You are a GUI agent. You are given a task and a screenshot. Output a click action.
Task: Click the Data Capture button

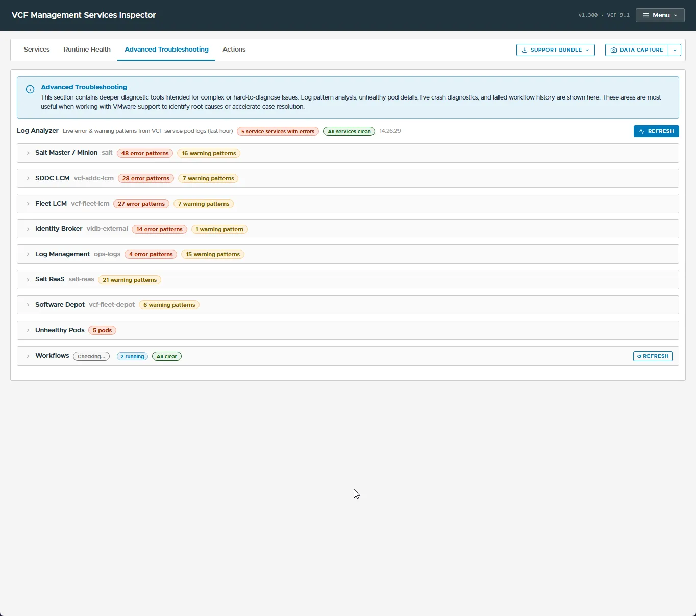point(637,50)
